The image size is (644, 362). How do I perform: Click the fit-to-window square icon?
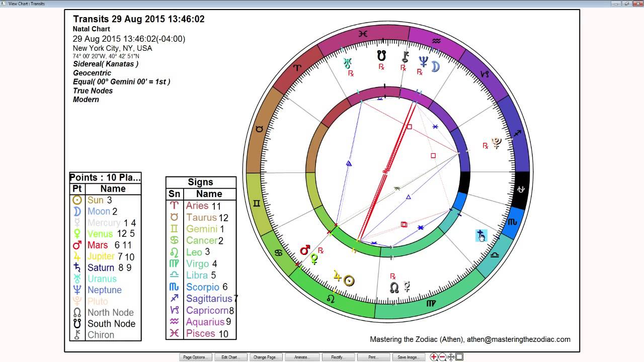[x=459, y=357]
